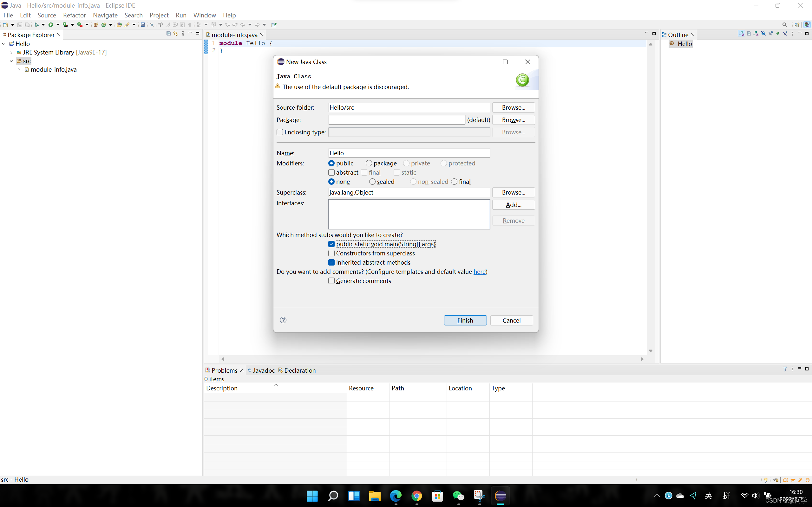The height and width of the screenshot is (507, 812).
Task: Click the here hyperlink for templates
Action: tap(479, 271)
